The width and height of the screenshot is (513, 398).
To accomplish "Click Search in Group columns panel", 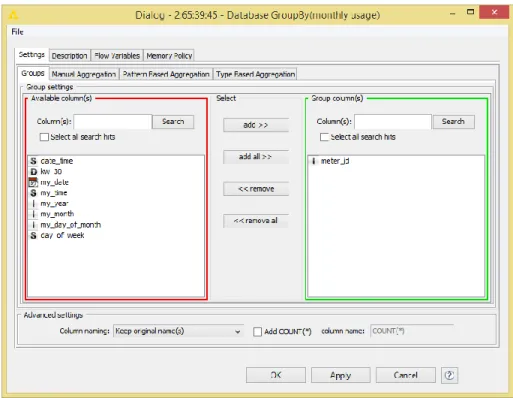I will (453, 122).
